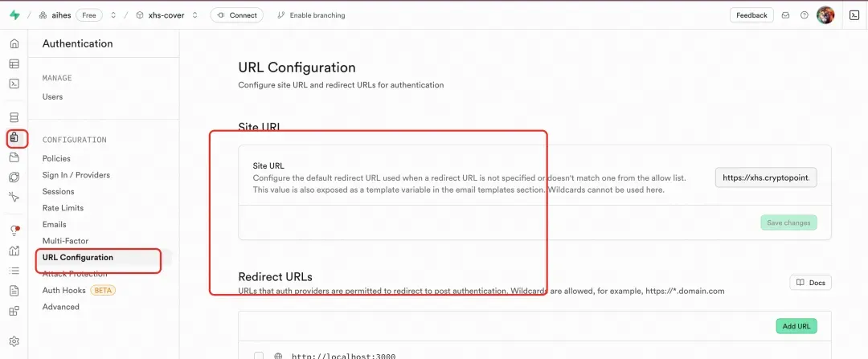The height and width of the screenshot is (359, 868).
Task: Click the Connect button
Action: point(237,15)
